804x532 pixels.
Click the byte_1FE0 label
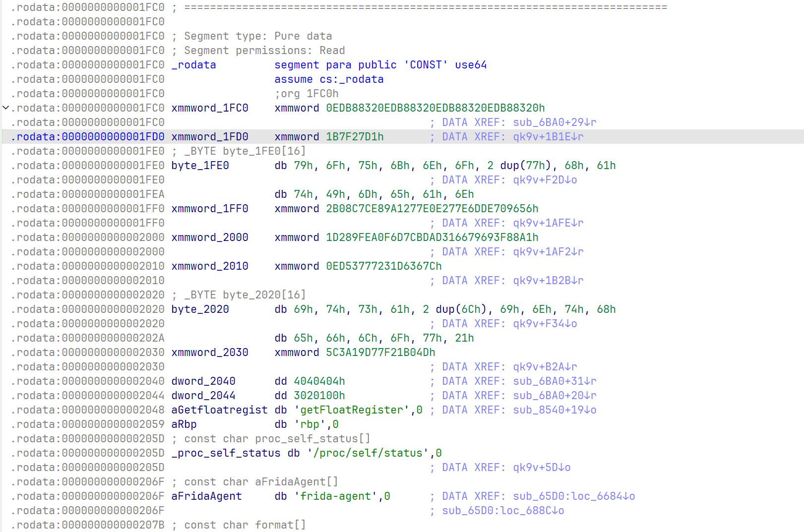200,165
